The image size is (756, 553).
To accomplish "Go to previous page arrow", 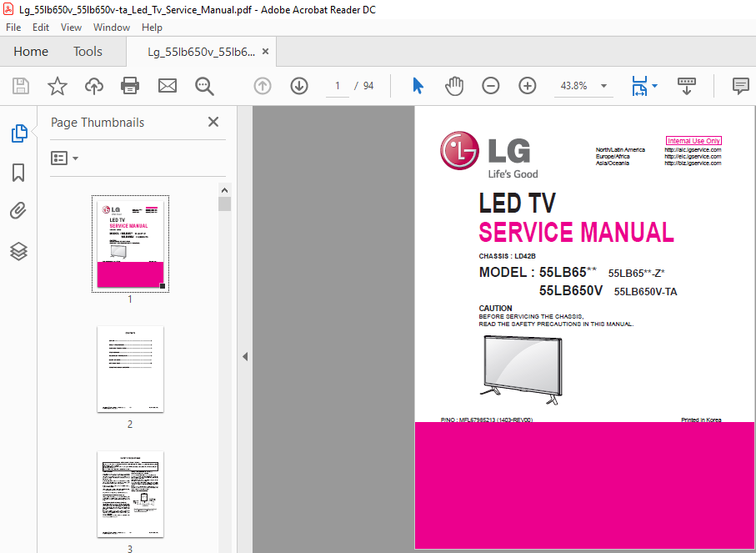I will pos(263,87).
